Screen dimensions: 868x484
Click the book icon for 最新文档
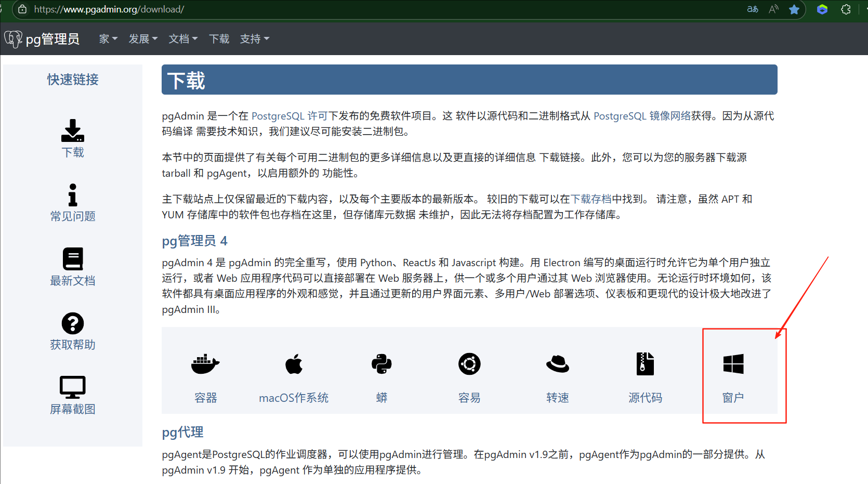click(x=73, y=259)
